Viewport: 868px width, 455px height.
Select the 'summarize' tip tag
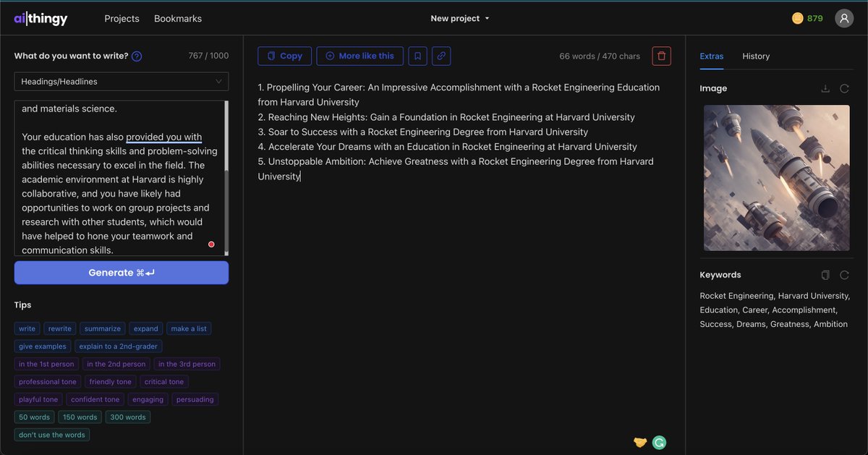(102, 328)
